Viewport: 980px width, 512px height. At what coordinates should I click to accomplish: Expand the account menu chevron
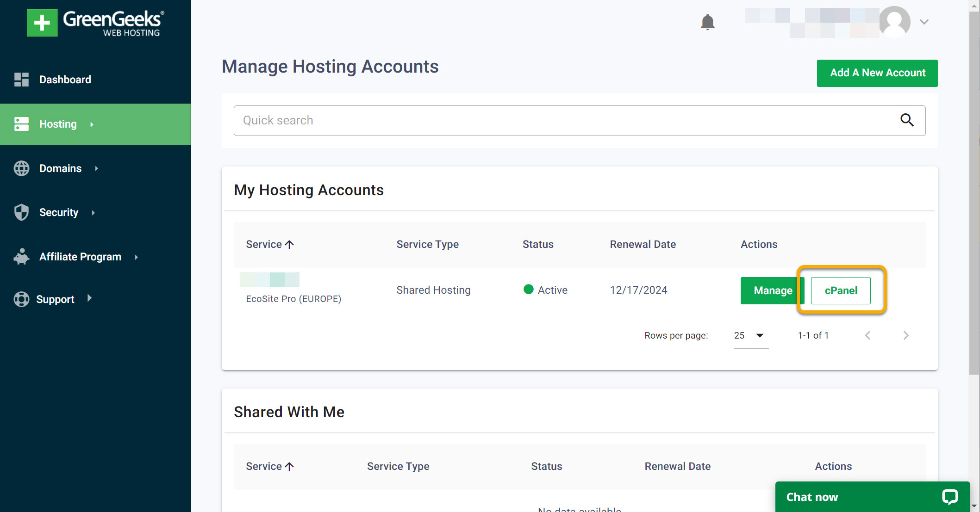924,22
